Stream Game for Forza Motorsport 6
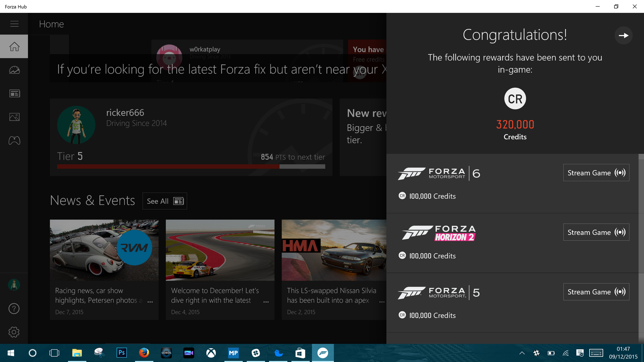The width and height of the screenshot is (644, 362). [596, 173]
